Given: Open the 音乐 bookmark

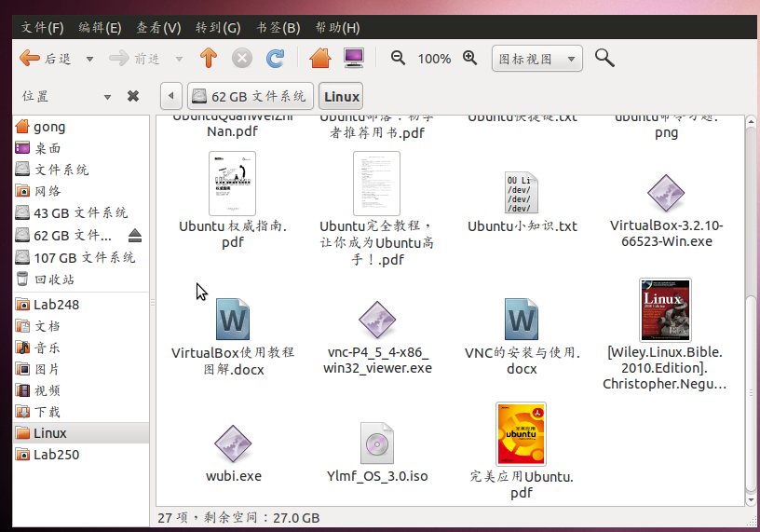Looking at the screenshot, I should [x=81, y=348].
